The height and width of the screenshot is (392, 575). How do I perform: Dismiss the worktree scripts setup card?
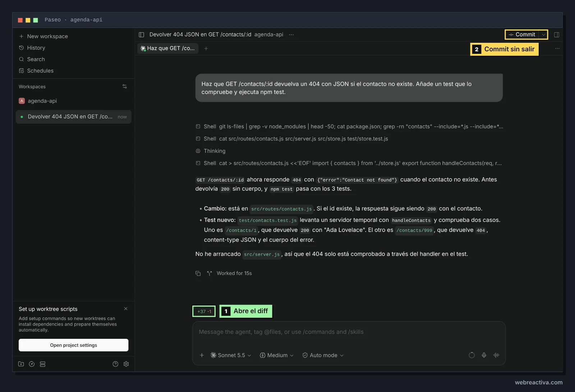(126, 309)
